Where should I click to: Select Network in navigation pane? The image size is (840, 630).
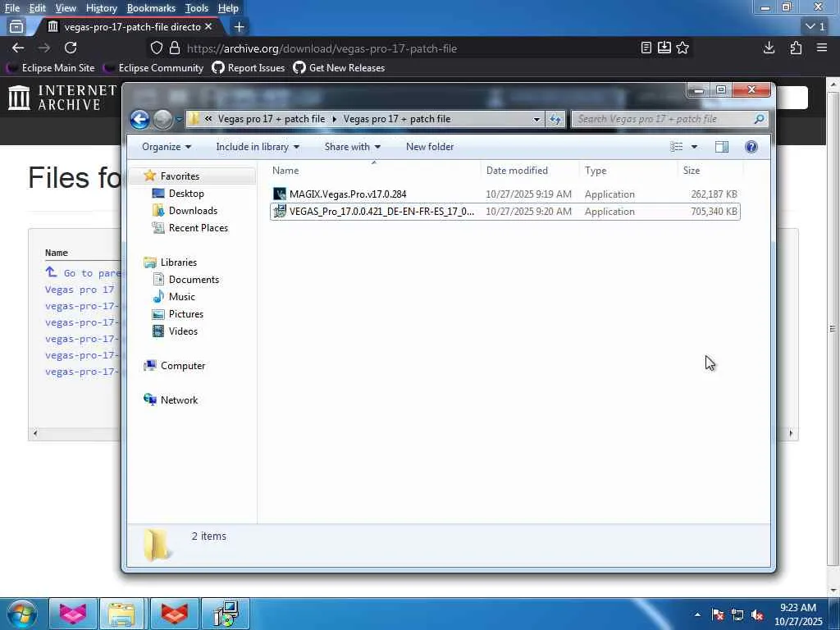pyautogui.click(x=179, y=399)
